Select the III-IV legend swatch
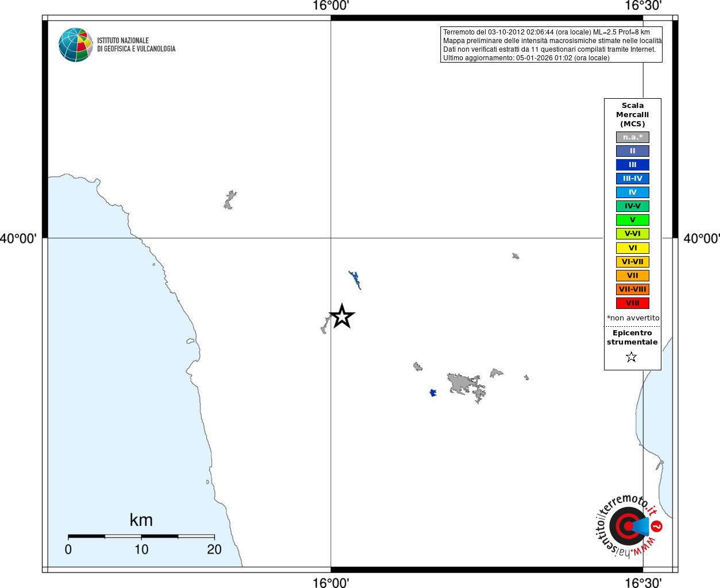 click(x=633, y=179)
